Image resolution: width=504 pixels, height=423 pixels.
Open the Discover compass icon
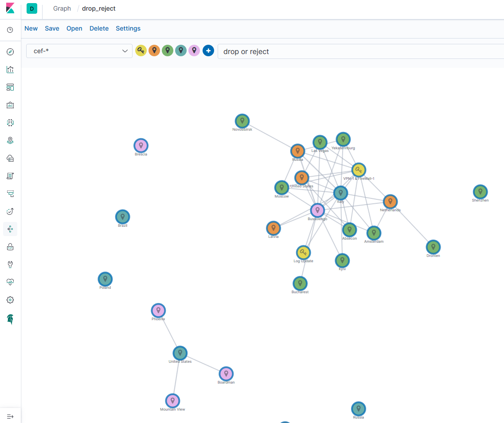(10, 52)
